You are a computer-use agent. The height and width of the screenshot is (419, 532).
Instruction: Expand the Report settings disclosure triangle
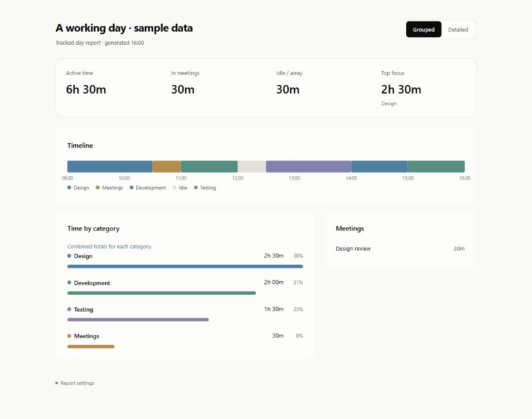click(x=57, y=383)
